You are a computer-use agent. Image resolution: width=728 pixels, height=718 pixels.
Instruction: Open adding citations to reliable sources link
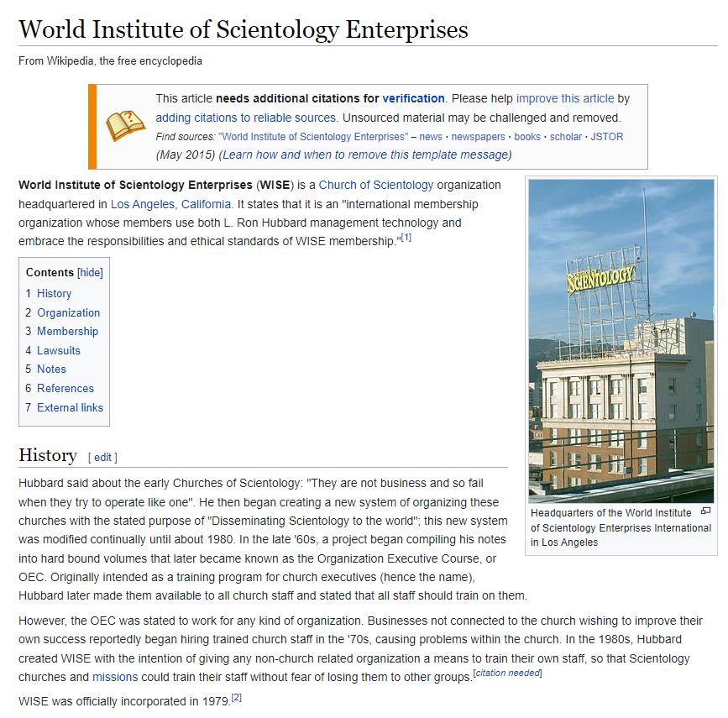pos(246,118)
